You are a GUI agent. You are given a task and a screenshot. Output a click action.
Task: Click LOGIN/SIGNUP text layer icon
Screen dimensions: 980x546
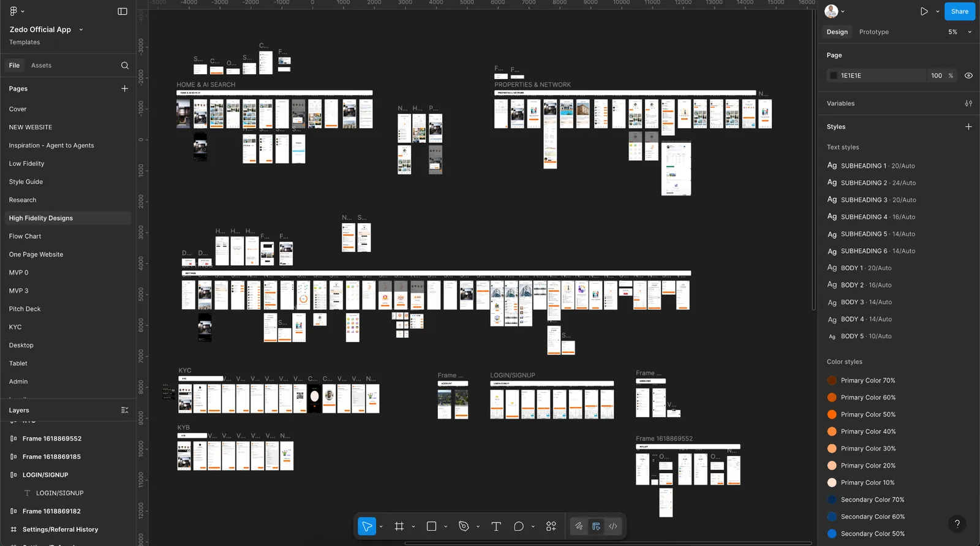click(x=27, y=493)
